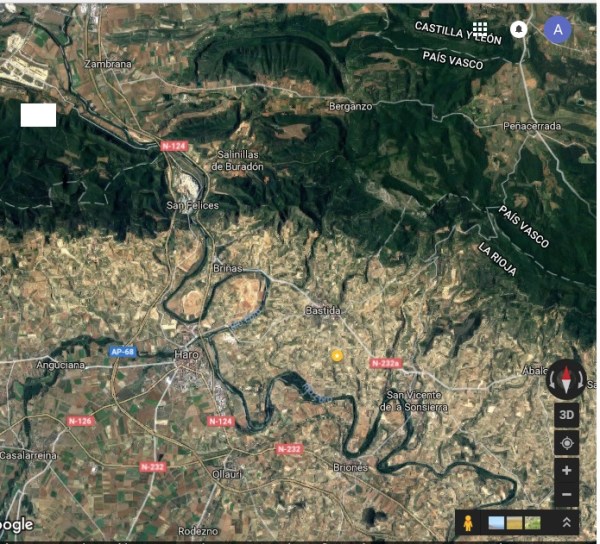Zoom out with the minus button
Screen dimensions: 600x544
[566, 494]
